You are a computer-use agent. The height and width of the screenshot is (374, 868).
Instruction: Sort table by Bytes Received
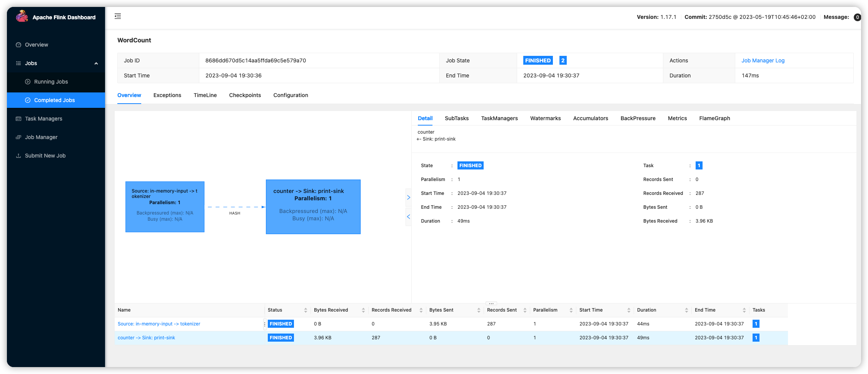pos(363,310)
